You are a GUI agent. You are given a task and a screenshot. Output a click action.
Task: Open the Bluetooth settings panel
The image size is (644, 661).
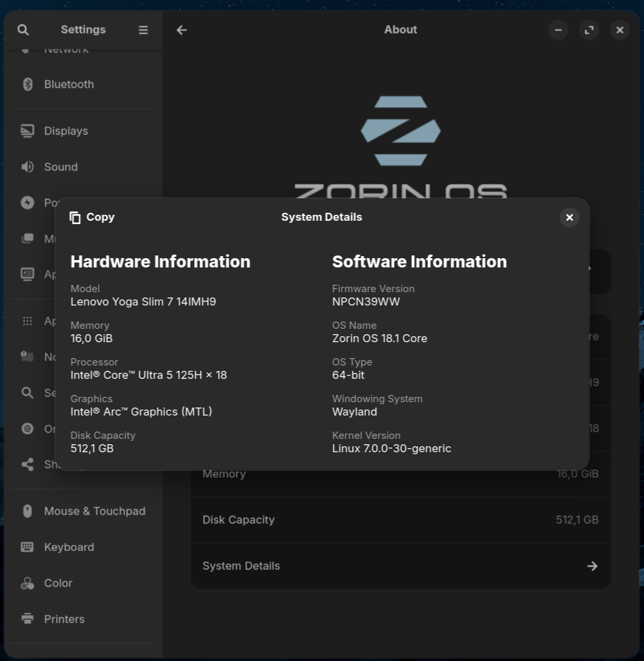83,84
